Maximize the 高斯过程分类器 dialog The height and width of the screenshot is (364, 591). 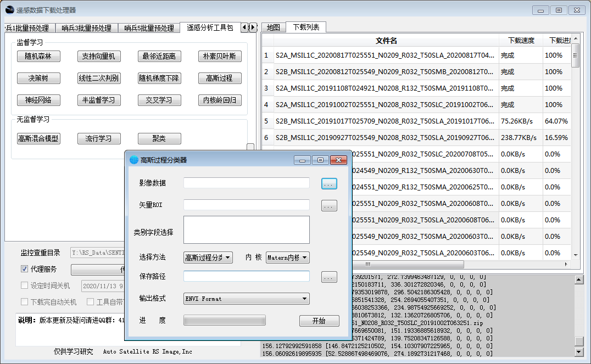[320, 160]
